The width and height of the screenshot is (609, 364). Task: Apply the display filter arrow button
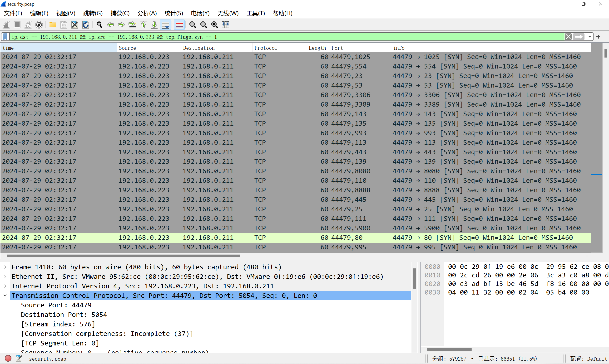[x=579, y=37]
